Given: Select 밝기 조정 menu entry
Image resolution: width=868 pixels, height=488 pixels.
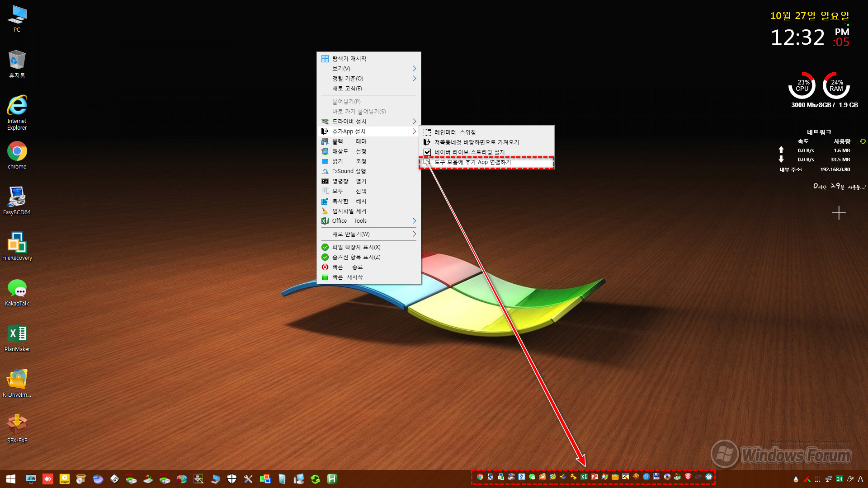Looking at the screenshot, I should point(368,161).
